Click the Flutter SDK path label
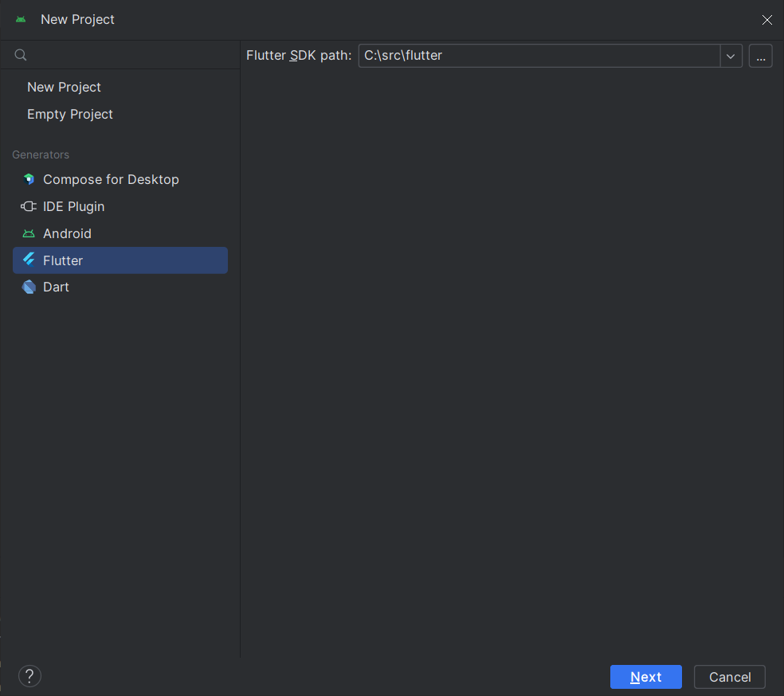Image resolution: width=784 pixels, height=696 pixels. tap(299, 56)
